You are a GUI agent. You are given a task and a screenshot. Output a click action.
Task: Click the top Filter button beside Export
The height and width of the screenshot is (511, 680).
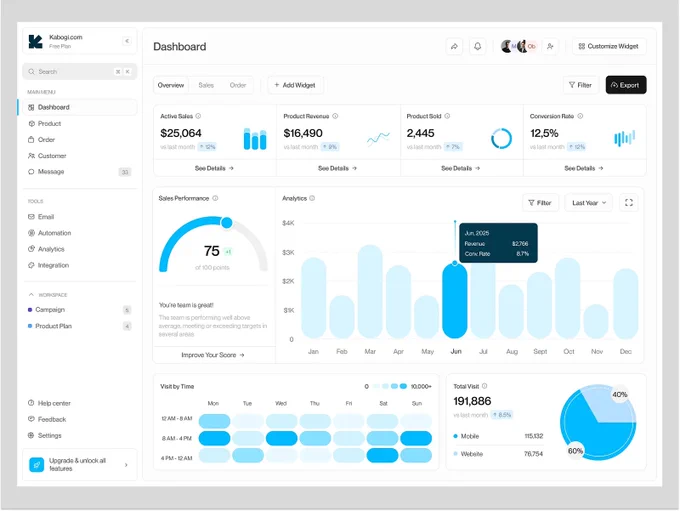pos(580,85)
